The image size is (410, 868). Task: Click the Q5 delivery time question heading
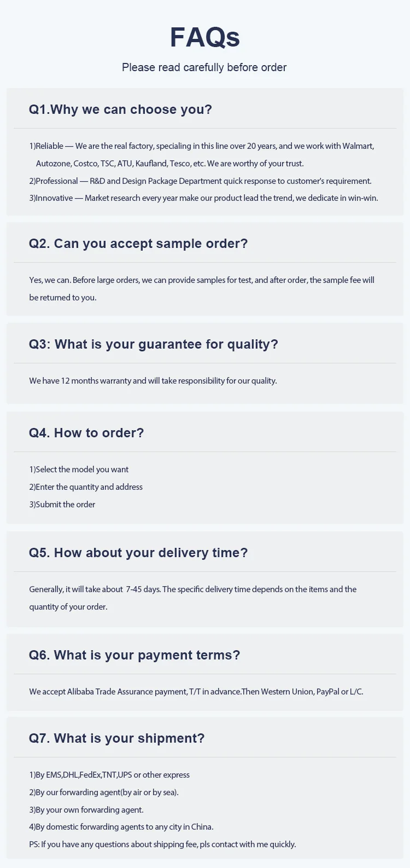click(138, 553)
